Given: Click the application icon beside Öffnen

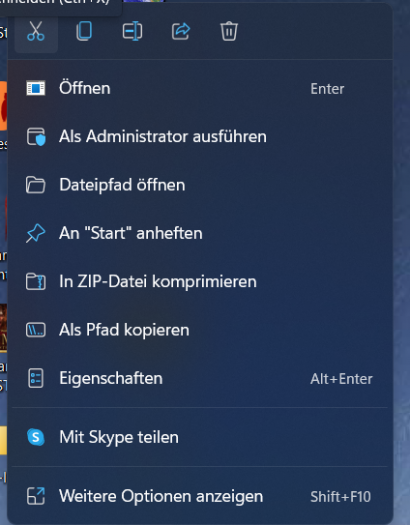Looking at the screenshot, I should point(36,88).
